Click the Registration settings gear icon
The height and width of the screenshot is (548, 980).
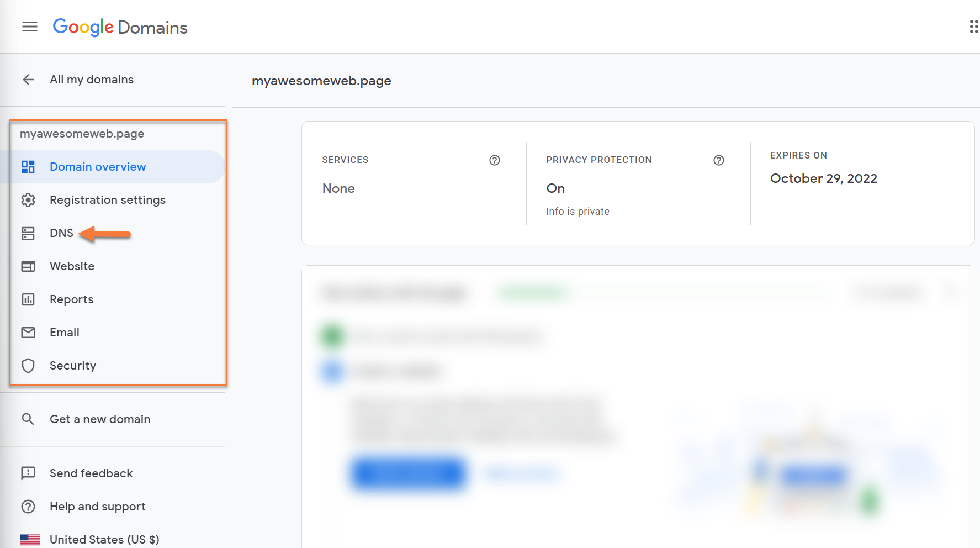point(28,200)
